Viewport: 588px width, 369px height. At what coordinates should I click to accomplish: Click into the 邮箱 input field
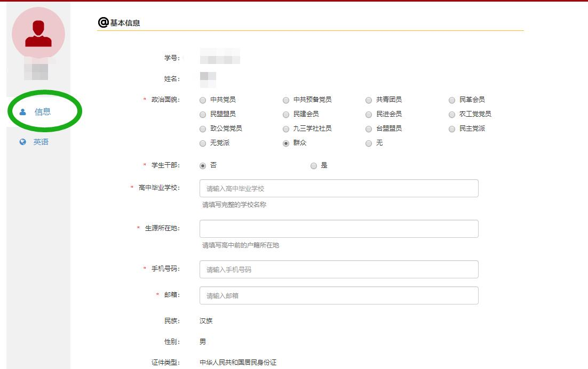(x=339, y=295)
